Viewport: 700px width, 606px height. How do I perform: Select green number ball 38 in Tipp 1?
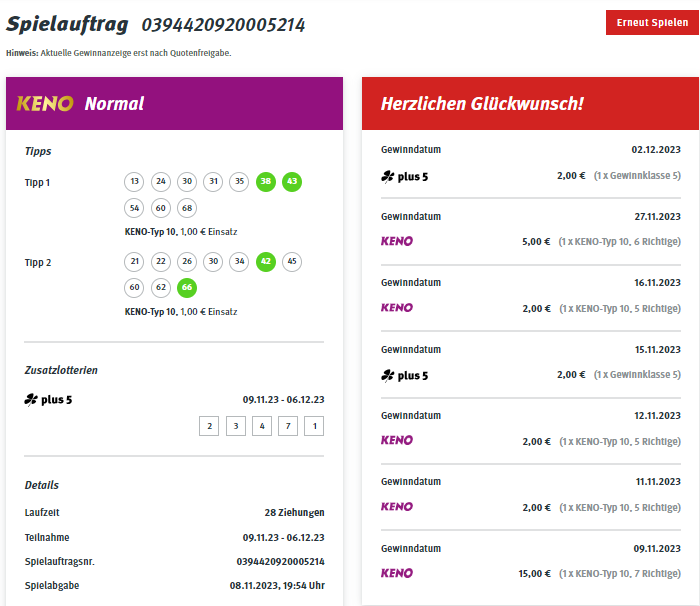tap(266, 181)
